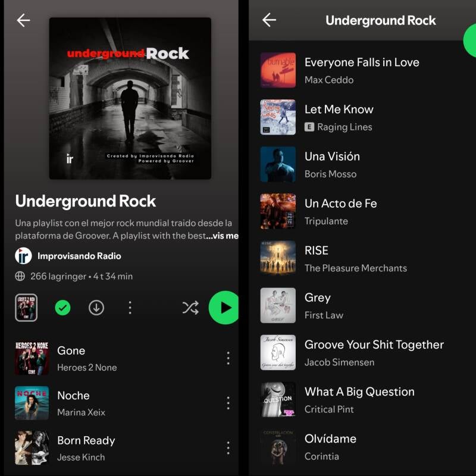The image size is (476, 476).
Task: Click the artist name 'Max Ceddo'
Action: pyautogui.click(x=329, y=80)
